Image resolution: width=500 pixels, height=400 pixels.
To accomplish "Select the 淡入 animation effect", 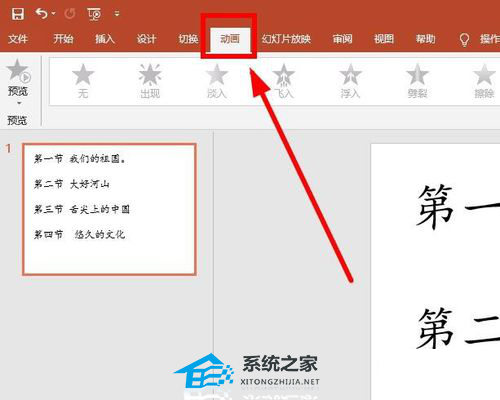I will [x=217, y=81].
